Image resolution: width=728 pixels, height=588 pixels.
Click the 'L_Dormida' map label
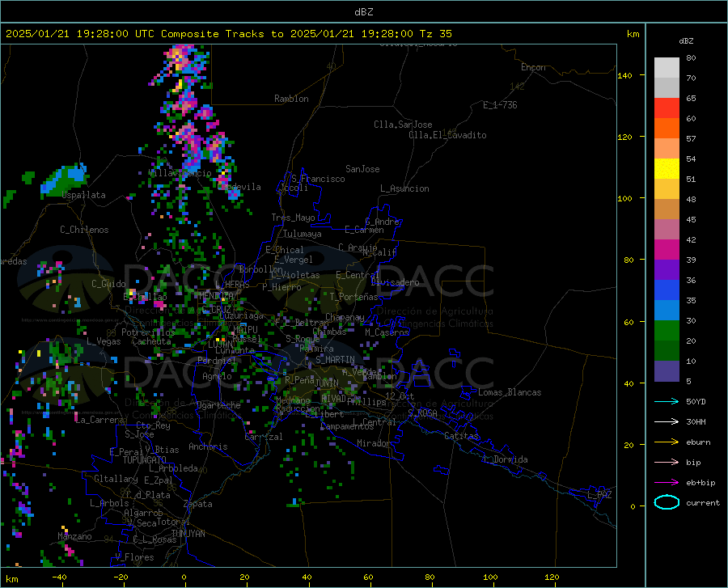(x=505, y=459)
